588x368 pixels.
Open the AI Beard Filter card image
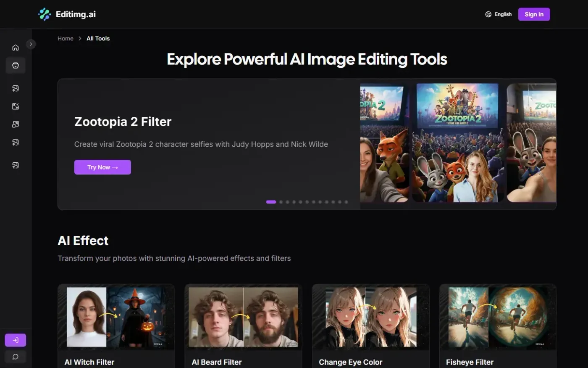click(x=244, y=317)
